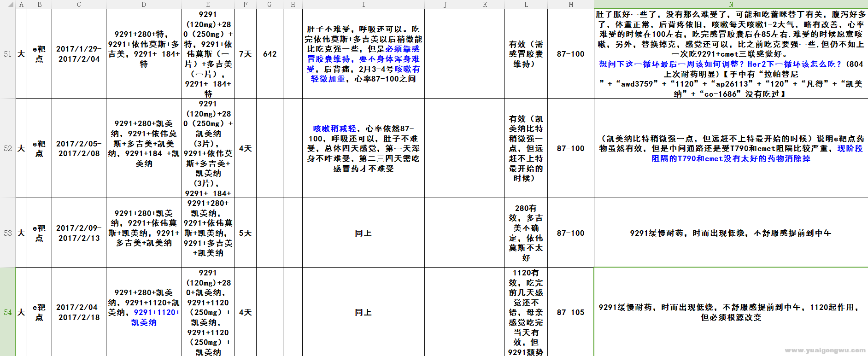This screenshot has height=356, width=868.
Task: Select row 52 header
Action: click(8, 148)
